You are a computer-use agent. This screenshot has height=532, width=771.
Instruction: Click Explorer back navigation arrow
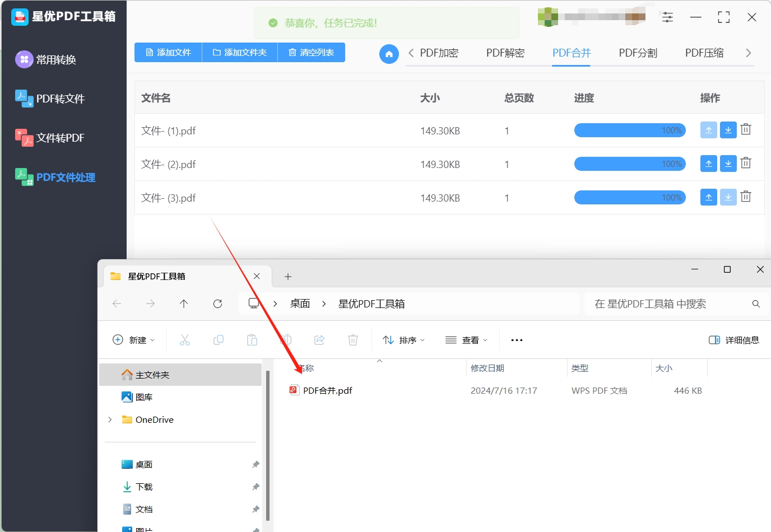[x=117, y=304]
